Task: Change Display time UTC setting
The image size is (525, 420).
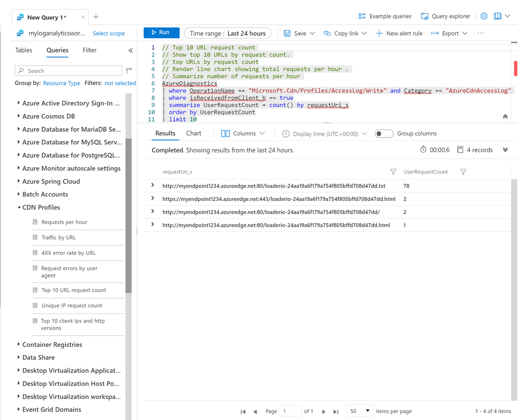Action: pos(325,134)
